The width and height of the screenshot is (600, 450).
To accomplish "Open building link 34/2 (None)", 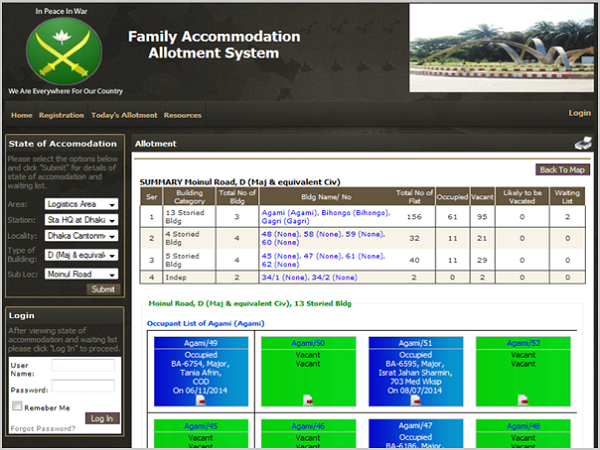I will point(334,277).
